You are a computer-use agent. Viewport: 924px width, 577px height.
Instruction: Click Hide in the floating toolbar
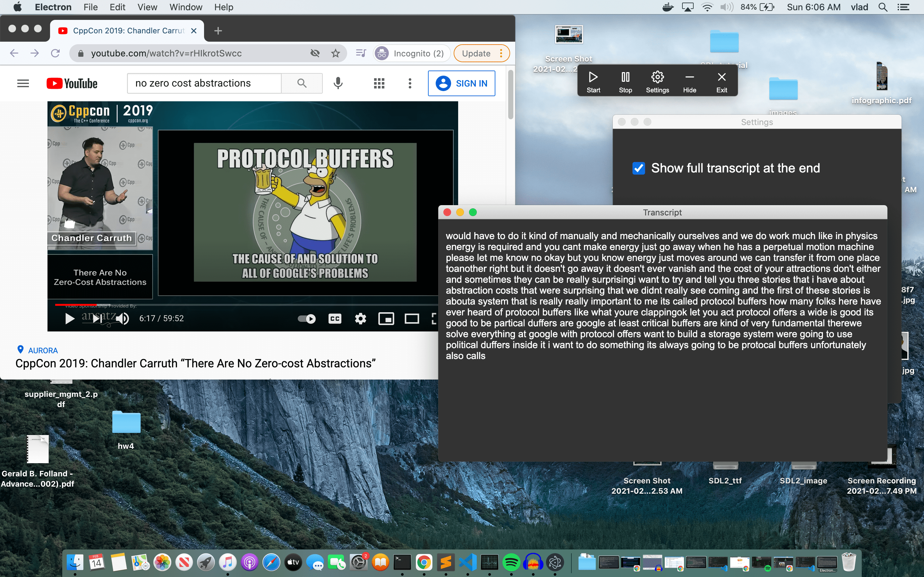point(689,81)
